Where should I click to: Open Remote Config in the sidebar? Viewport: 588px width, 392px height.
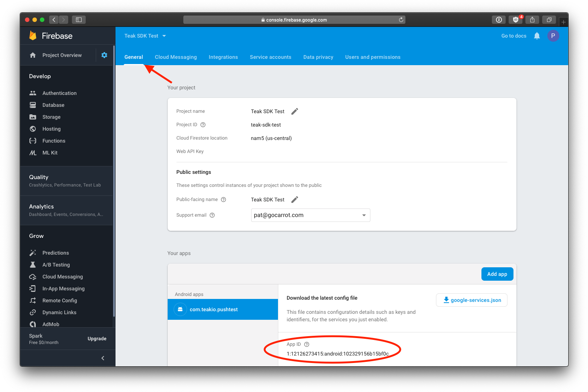pyautogui.click(x=60, y=300)
